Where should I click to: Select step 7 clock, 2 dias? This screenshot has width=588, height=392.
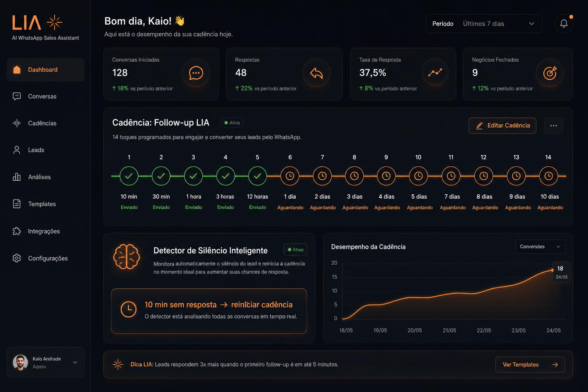click(x=322, y=176)
